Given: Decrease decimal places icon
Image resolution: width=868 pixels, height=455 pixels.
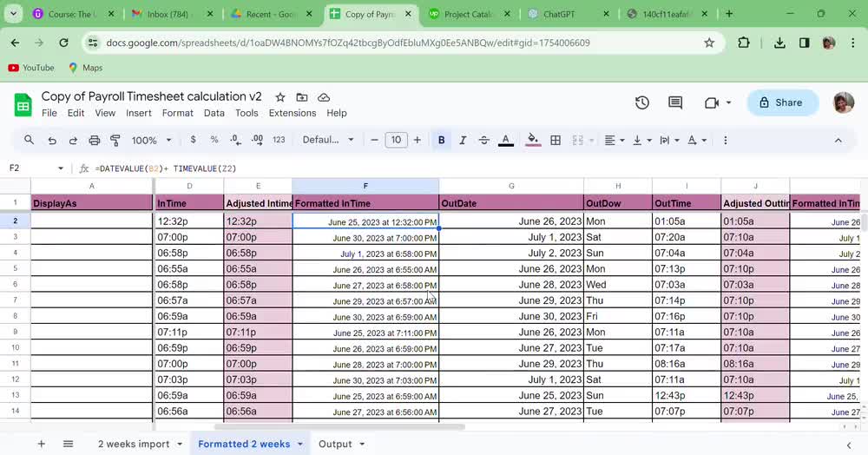Looking at the screenshot, I should coord(235,140).
